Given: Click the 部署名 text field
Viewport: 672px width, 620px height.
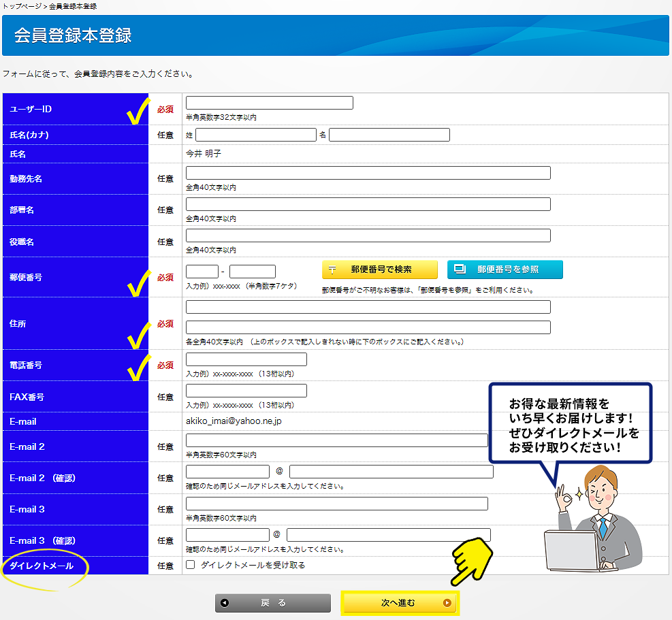Looking at the screenshot, I should coord(368,204).
